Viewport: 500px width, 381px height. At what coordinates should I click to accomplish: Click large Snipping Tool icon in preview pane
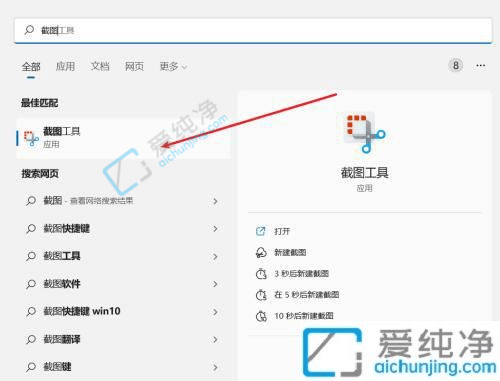365,133
